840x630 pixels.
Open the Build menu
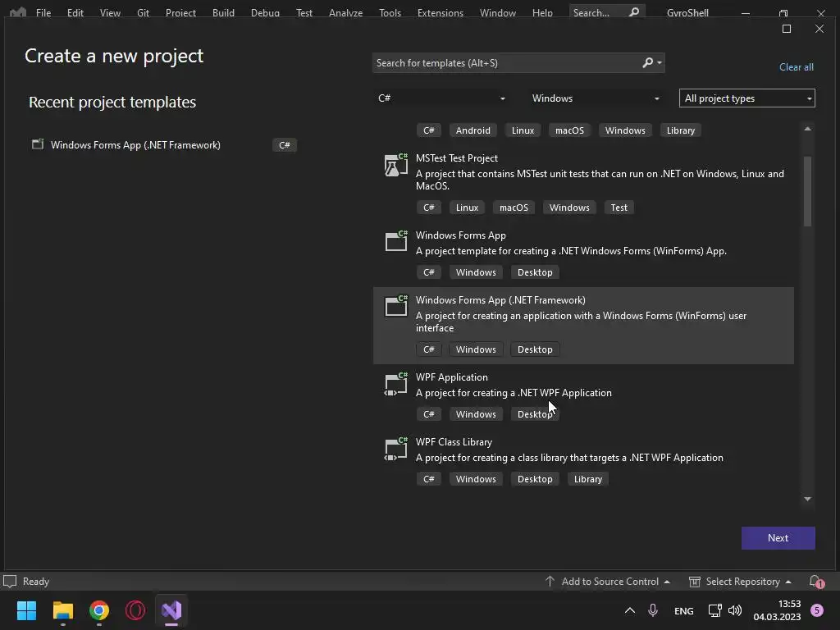223,12
